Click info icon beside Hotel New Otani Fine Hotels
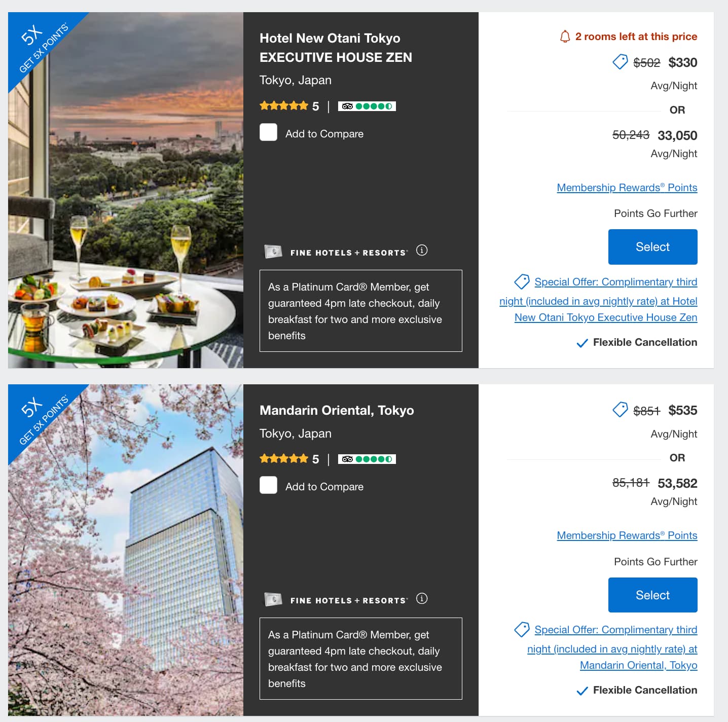The height and width of the screenshot is (722, 728). [422, 250]
